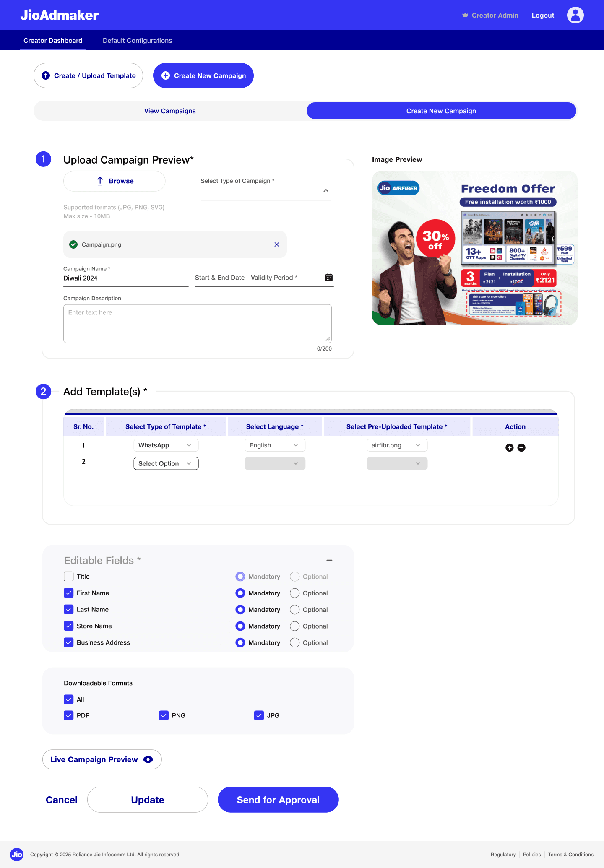This screenshot has width=604, height=868.
Task: Uncheck the PDF format checkbox
Action: [69, 715]
